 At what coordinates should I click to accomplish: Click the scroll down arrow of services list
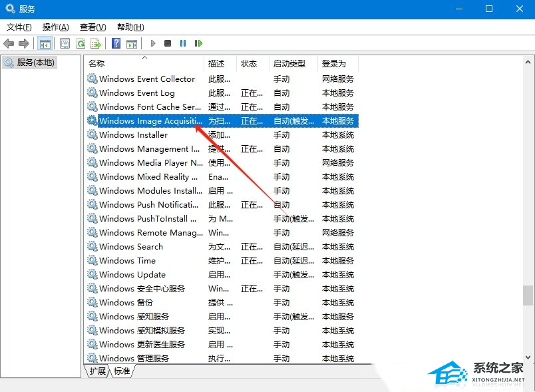528,357
